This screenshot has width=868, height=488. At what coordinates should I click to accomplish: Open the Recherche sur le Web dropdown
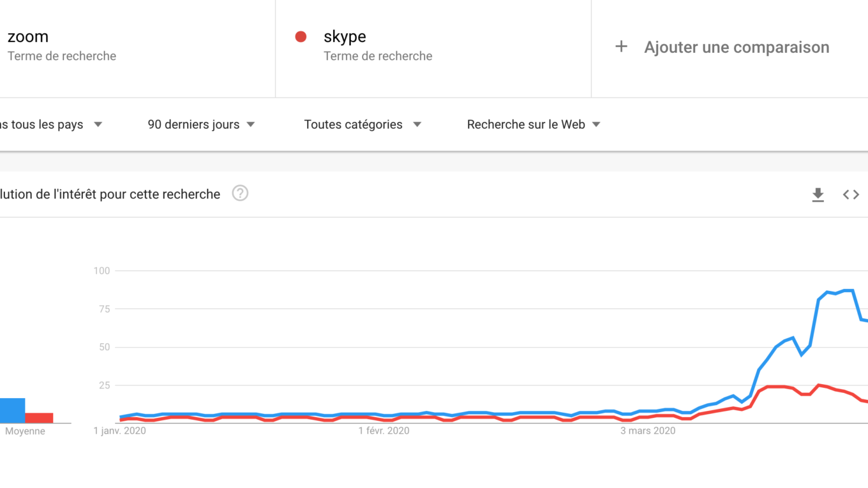pos(534,124)
